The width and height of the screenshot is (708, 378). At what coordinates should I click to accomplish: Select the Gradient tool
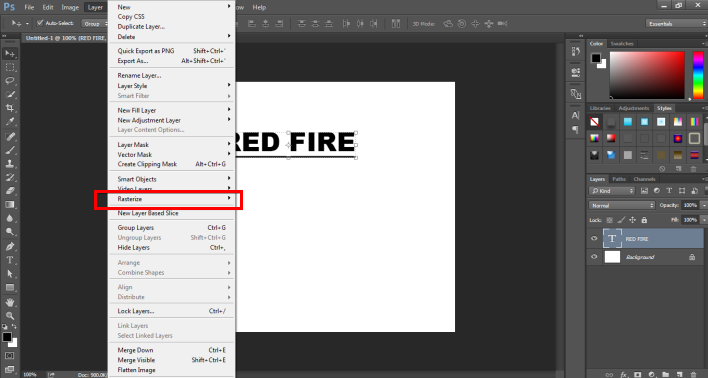[x=10, y=205]
